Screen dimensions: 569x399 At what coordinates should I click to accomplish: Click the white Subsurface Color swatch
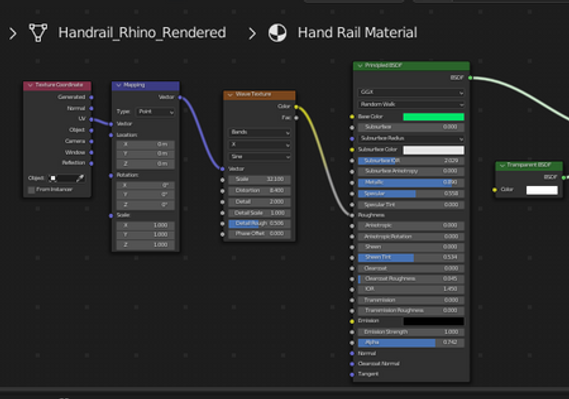(434, 150)
